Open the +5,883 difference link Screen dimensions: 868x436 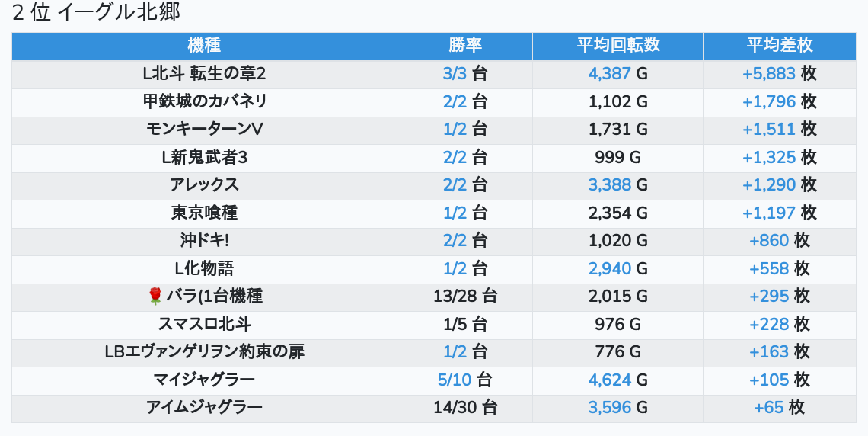pyautogui.click(x=769, y=74)
